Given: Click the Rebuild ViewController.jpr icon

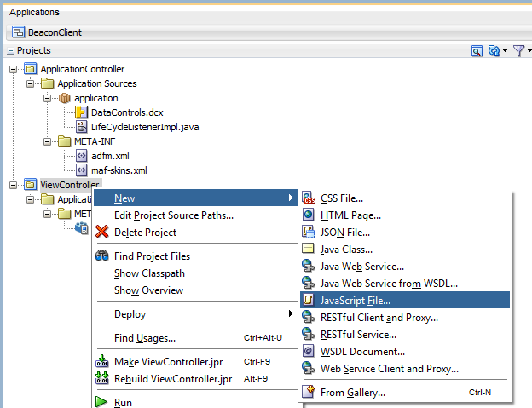Looking at the screenshot, I should tap(101, 378).
